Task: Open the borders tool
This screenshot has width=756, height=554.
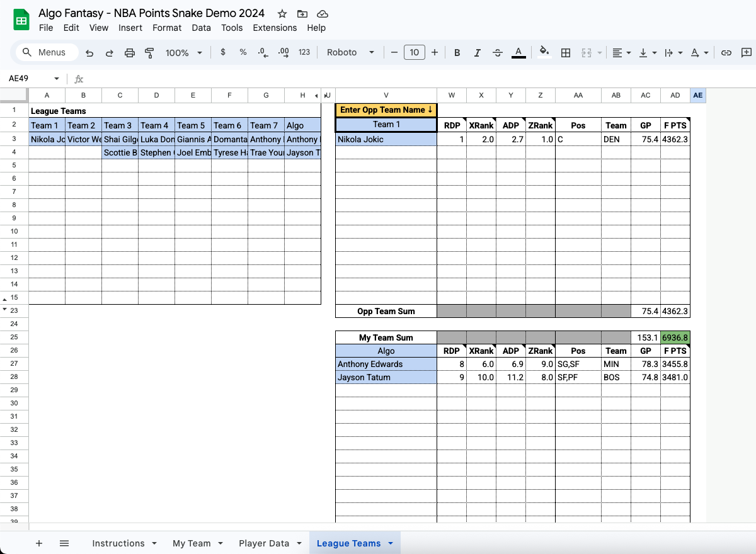Action: (566, 53)
